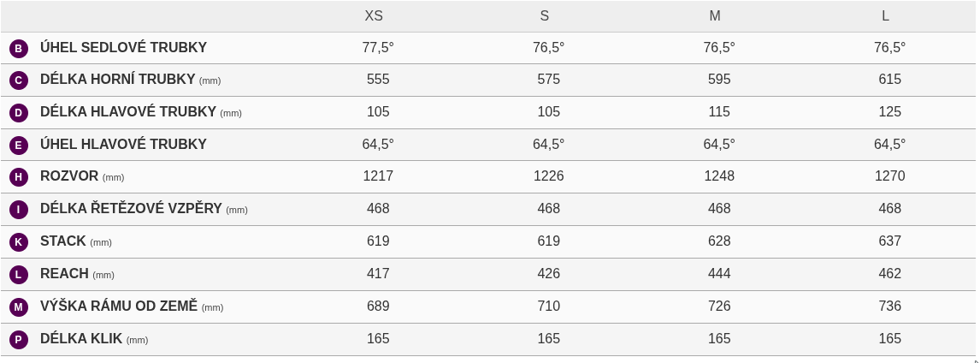This screenshot has height=363, width=980.
Task: Click the STACK value 637 for size L
Action: point(889,241)
